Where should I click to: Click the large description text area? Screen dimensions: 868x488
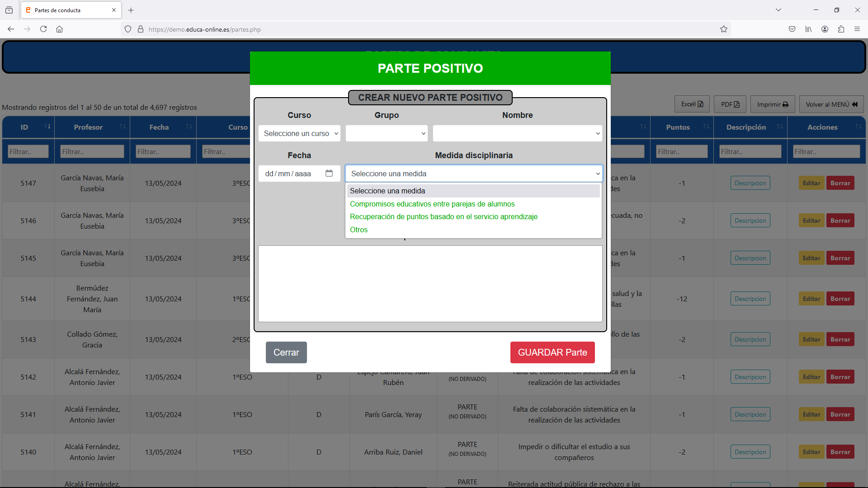pyautogui.click(x=430, y=284)
